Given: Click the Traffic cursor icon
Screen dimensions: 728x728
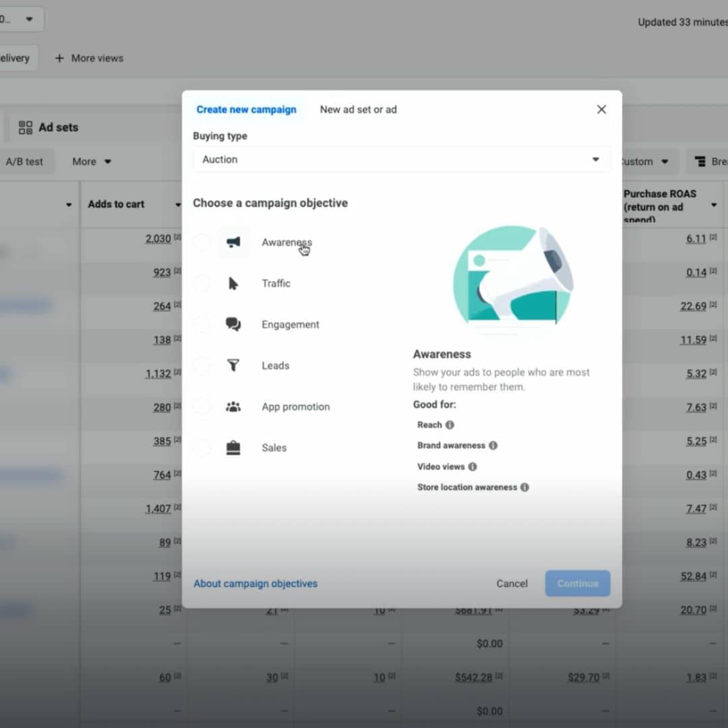Looking at the screenshot, I should tap(233, 284).
